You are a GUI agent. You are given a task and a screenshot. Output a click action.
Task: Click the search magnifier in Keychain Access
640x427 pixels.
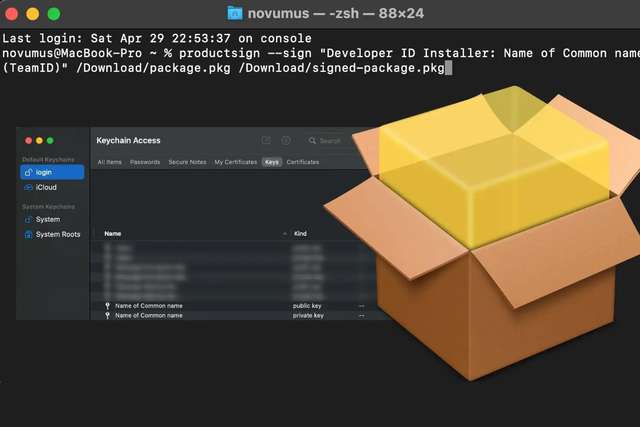313,141
